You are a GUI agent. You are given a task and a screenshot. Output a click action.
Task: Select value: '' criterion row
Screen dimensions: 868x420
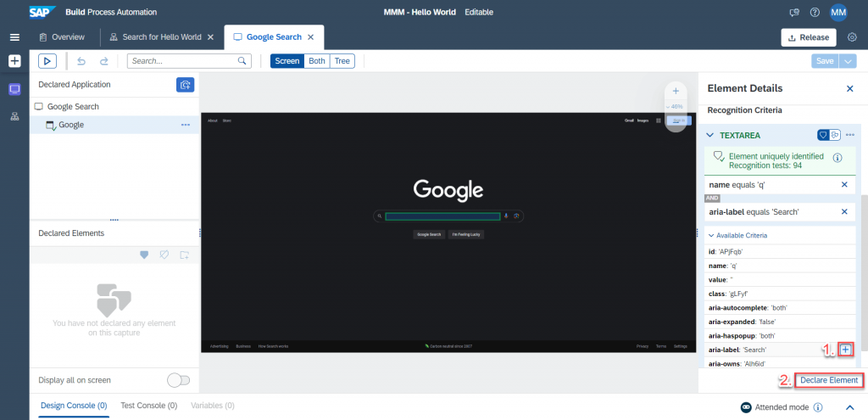click(x=780, y=279)
